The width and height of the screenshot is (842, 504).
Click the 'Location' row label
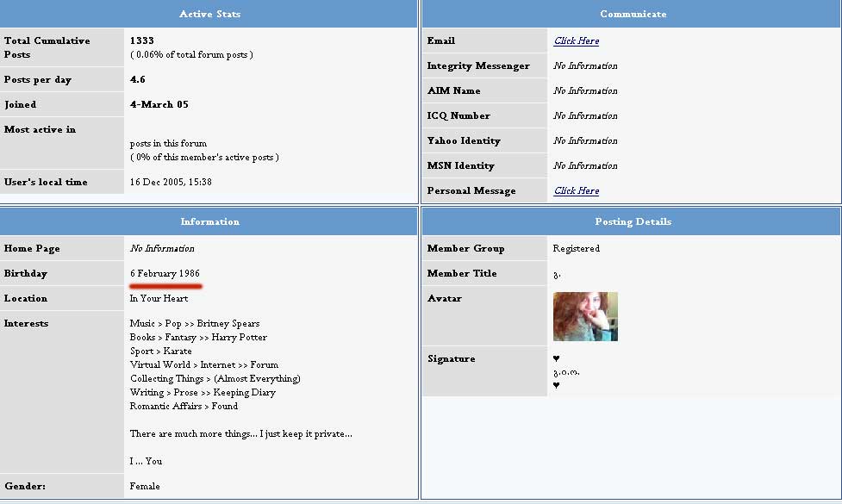click(25, 298)
